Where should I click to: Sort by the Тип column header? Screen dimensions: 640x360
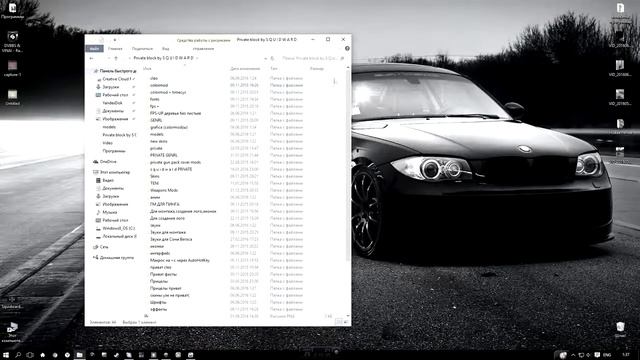273,69
